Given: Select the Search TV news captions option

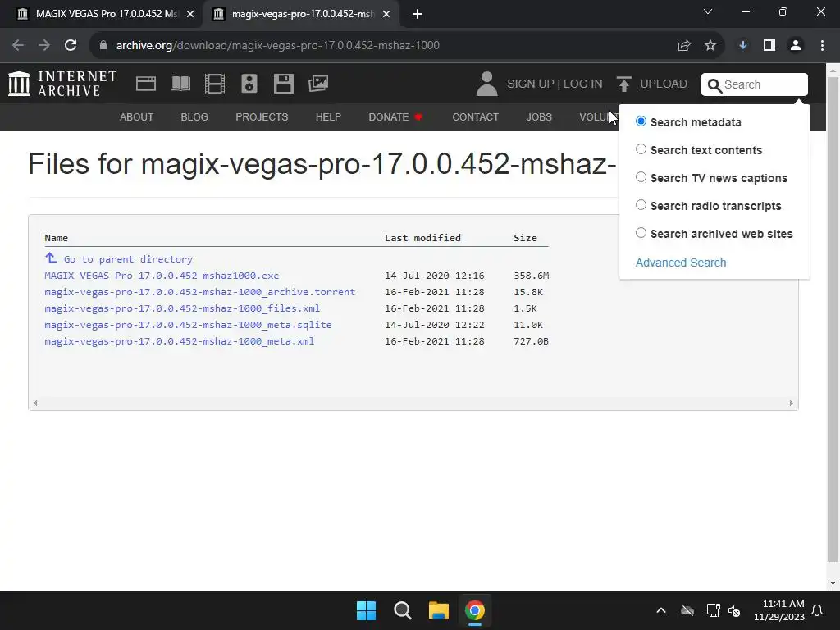Looking at the screenshot, I should 641,177.
